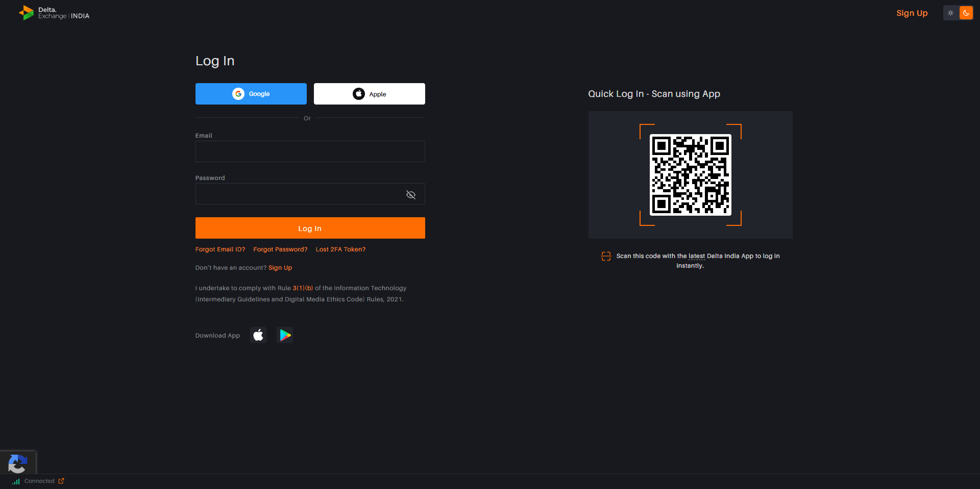Click the connection signal strength icon

coord(16,481)
